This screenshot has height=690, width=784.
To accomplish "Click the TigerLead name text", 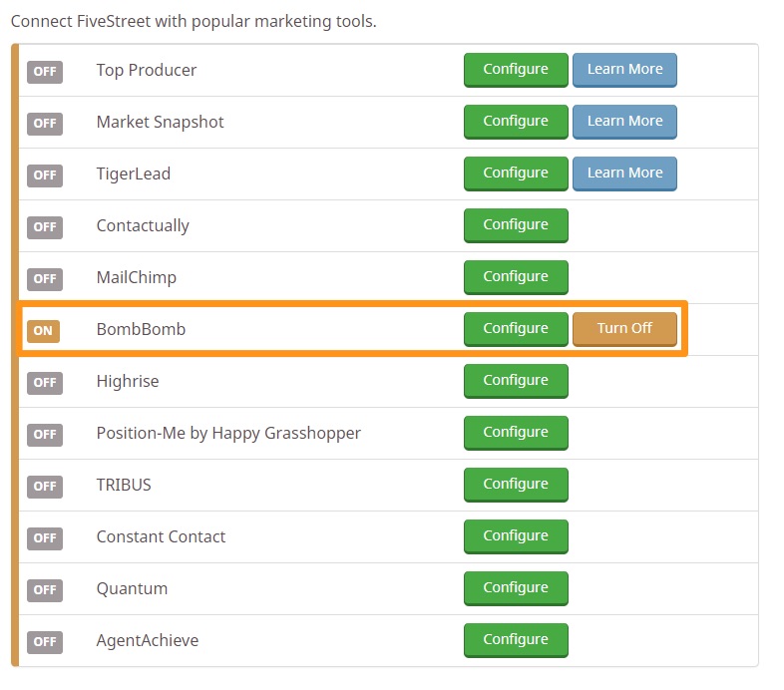I will [134, 174].
